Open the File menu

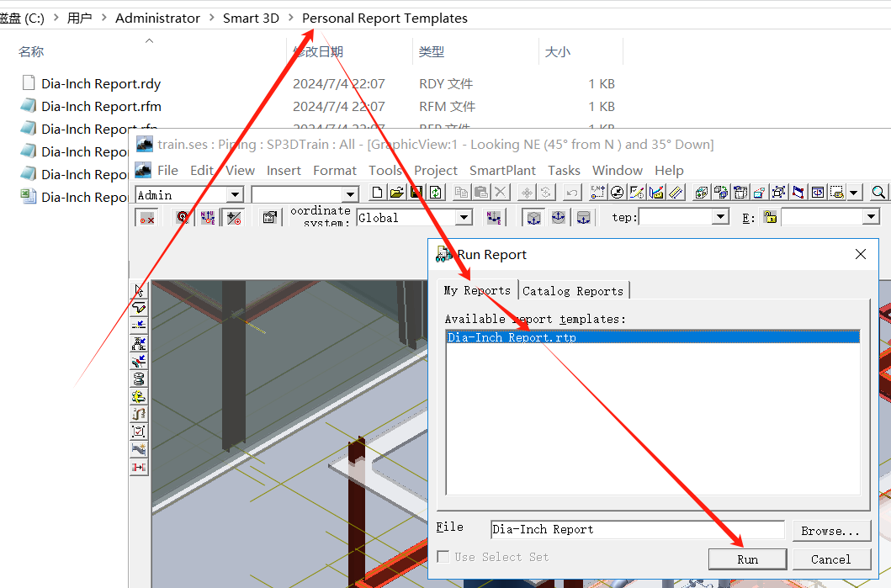(x=167, y=171)
